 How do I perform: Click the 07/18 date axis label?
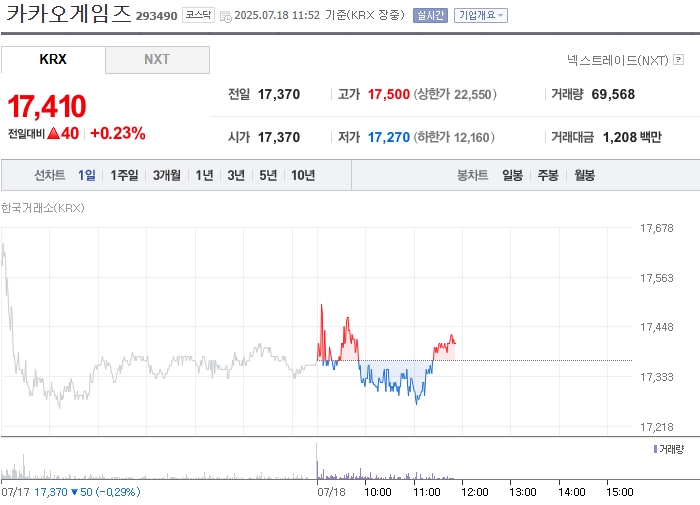(331, 492)
